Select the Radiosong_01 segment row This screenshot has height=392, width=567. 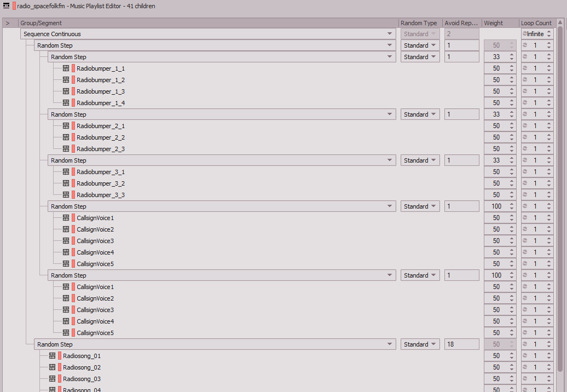tap(82, 356)
